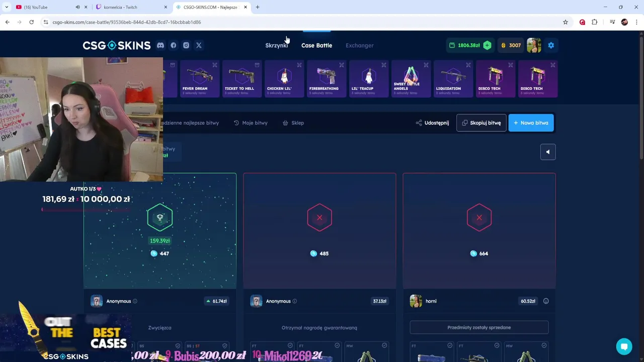Click the gem icon beside 447

click(x=154, y=253)
